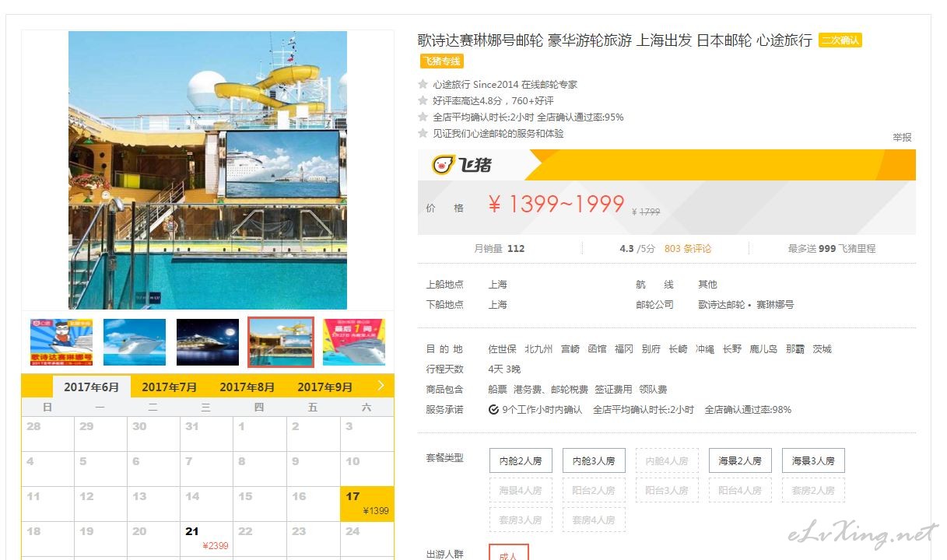Click destination 佐世保

pos(502,349)
